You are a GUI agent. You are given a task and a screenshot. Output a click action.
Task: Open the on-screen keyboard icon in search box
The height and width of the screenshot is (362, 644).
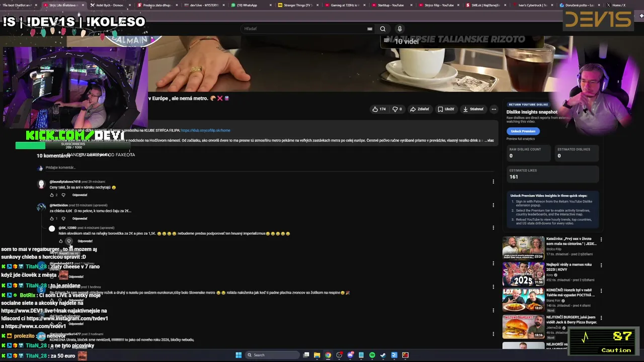(x=370, y=29)
